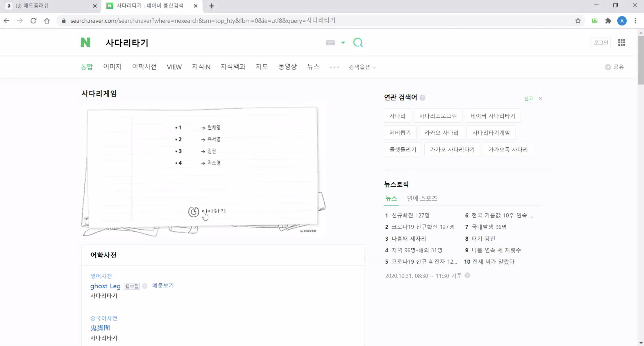Expand the 검색옵션 dropdown

[362, 67]
